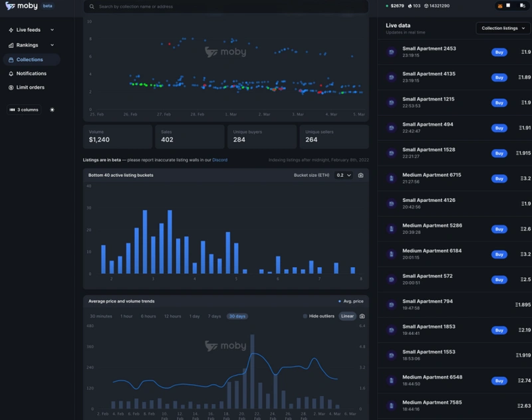Open the Collection listings dropdown
This screenshot has width=532, height=420.
point(503,28)
